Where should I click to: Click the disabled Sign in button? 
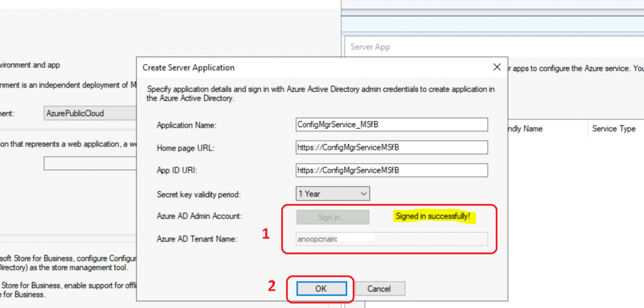point(332,217)
